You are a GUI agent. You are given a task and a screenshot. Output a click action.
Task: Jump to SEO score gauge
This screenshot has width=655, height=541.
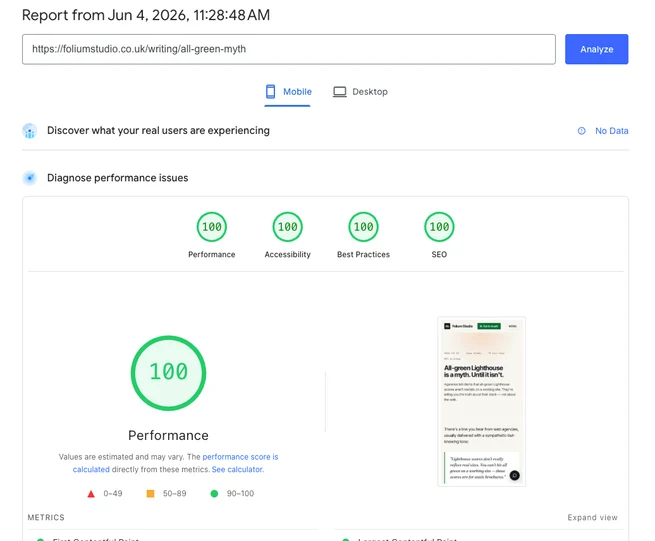click(439, 227)
